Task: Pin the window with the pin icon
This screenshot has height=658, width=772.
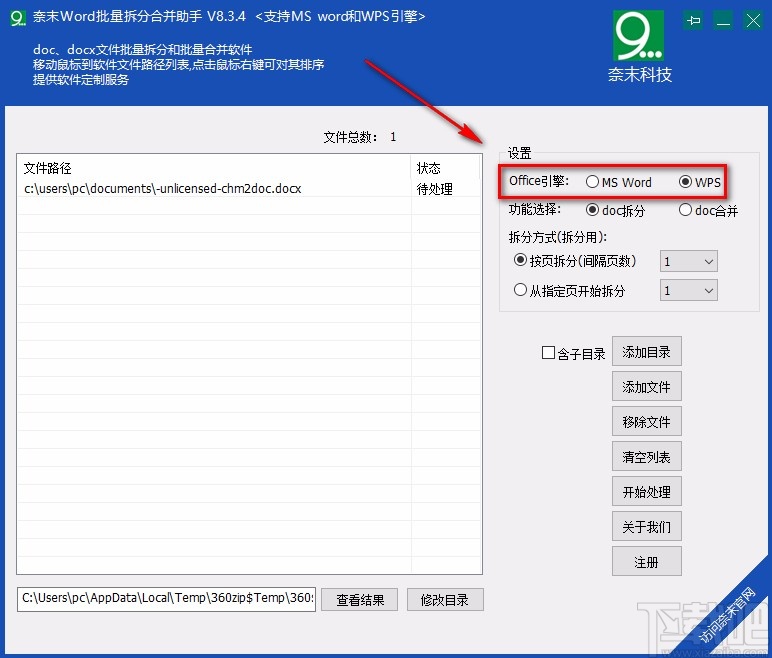Action: tap(694, 21)
